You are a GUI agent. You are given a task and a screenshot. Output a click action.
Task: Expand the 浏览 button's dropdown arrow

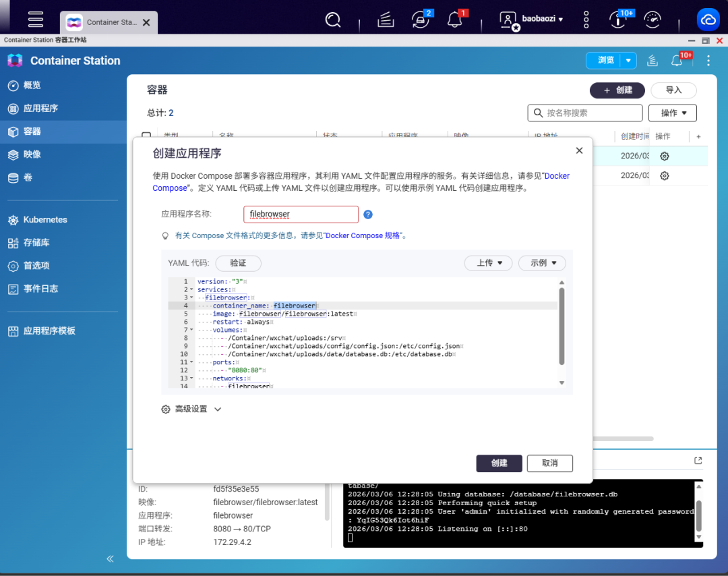tap(629, 60)
